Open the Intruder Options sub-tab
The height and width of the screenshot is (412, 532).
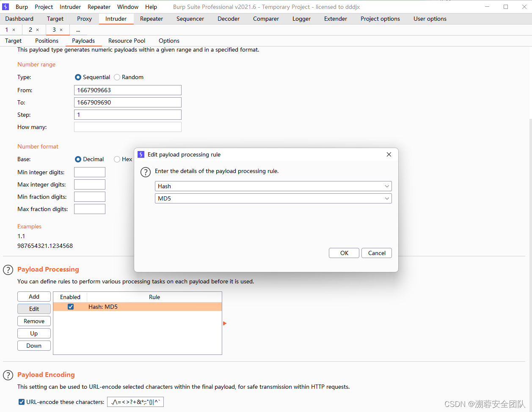click(169, 41)
